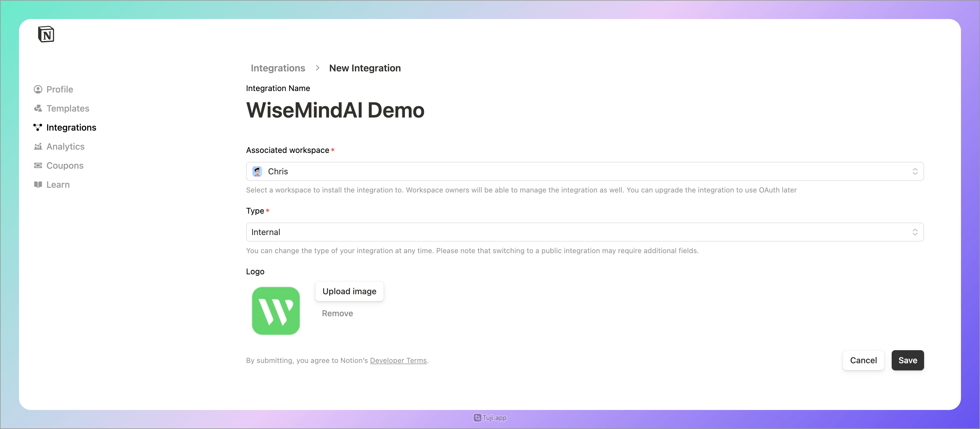Image resolution: width=980 pixels, height=429 pixels.
Task: Click the Templates shapes icon
Action: pos(38,109)
